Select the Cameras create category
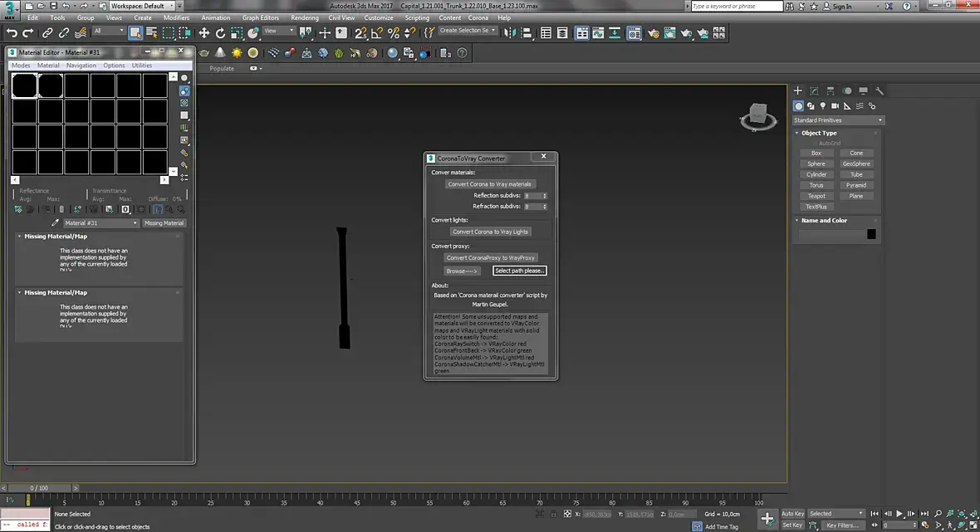Viewport: 980px width, 532px height. tap(835, 106)
